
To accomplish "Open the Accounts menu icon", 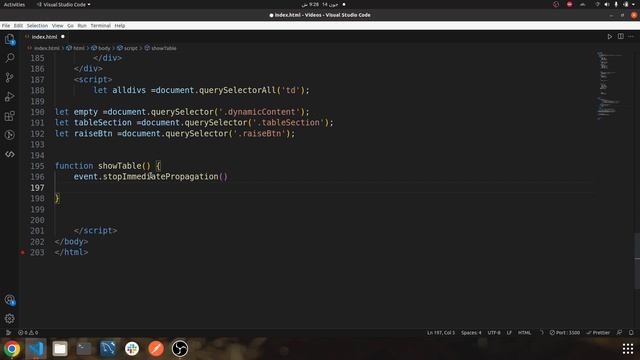I will 10,300.
